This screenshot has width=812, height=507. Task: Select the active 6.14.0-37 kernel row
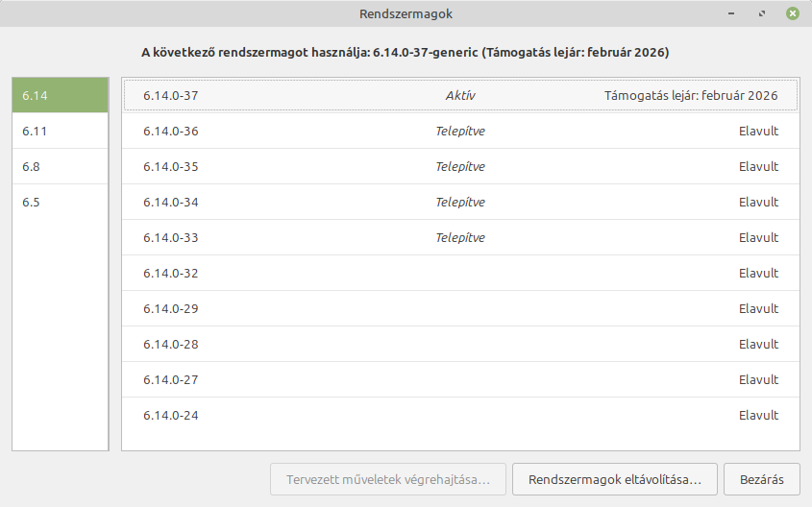point(460,95)
